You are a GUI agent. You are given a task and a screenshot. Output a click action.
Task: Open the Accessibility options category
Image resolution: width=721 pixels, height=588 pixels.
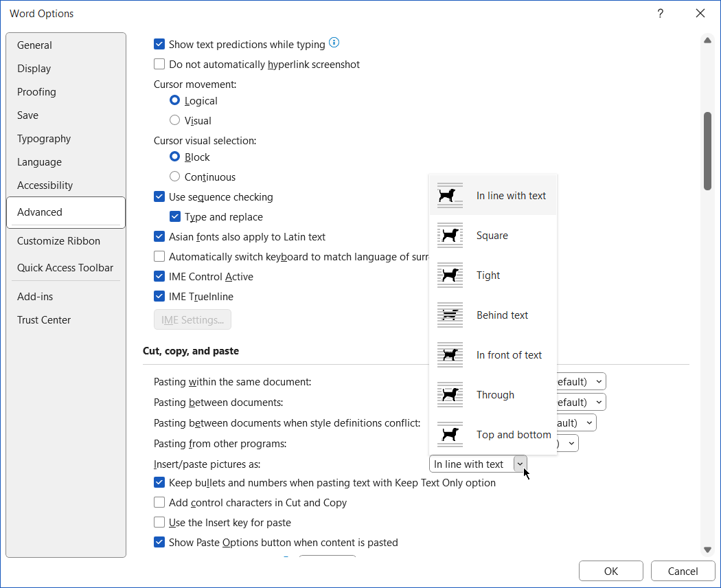click(66, 185)
